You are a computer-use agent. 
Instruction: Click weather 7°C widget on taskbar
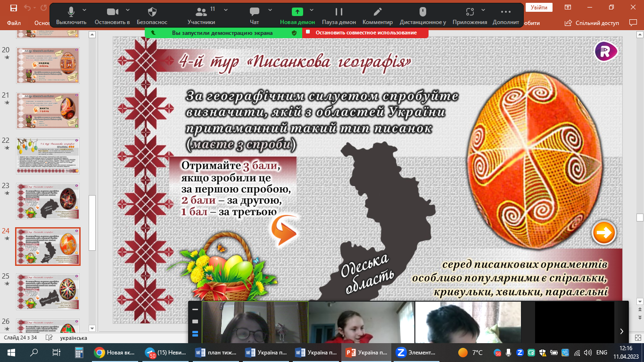[471, 352]
